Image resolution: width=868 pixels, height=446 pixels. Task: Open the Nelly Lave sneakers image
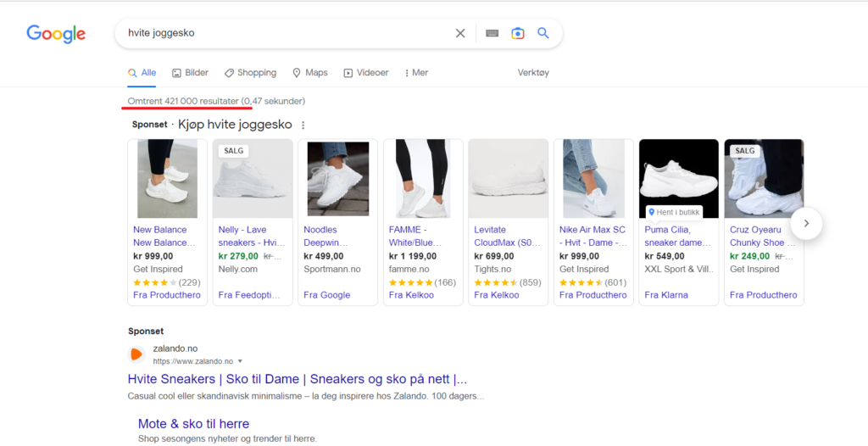[253, 178]
